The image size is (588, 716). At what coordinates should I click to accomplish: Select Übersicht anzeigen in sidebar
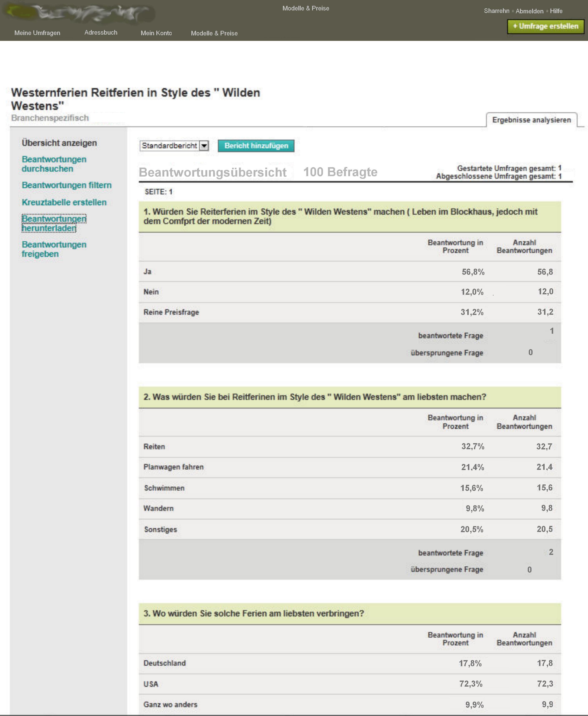click(x=59, y=143)
